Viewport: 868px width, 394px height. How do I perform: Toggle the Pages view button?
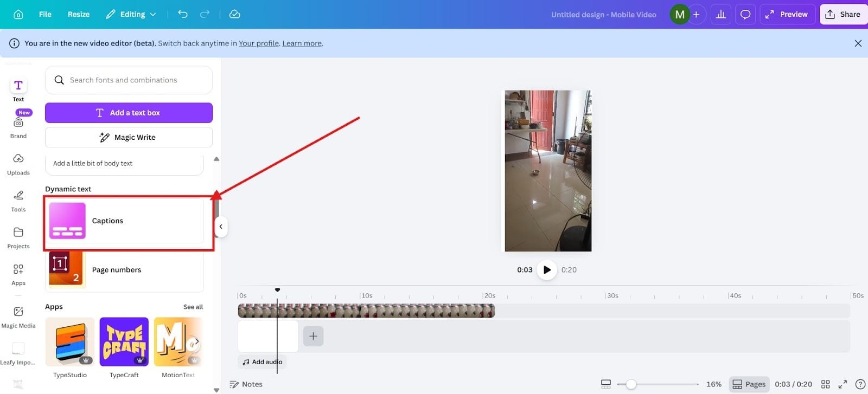749,384
